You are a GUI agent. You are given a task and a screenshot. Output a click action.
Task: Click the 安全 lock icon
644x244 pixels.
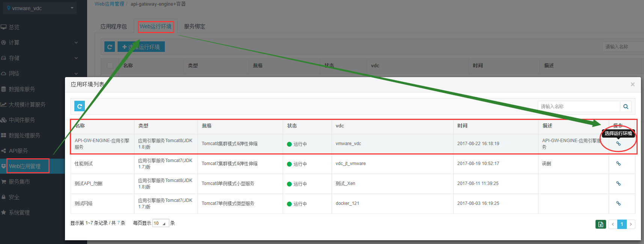3,197
